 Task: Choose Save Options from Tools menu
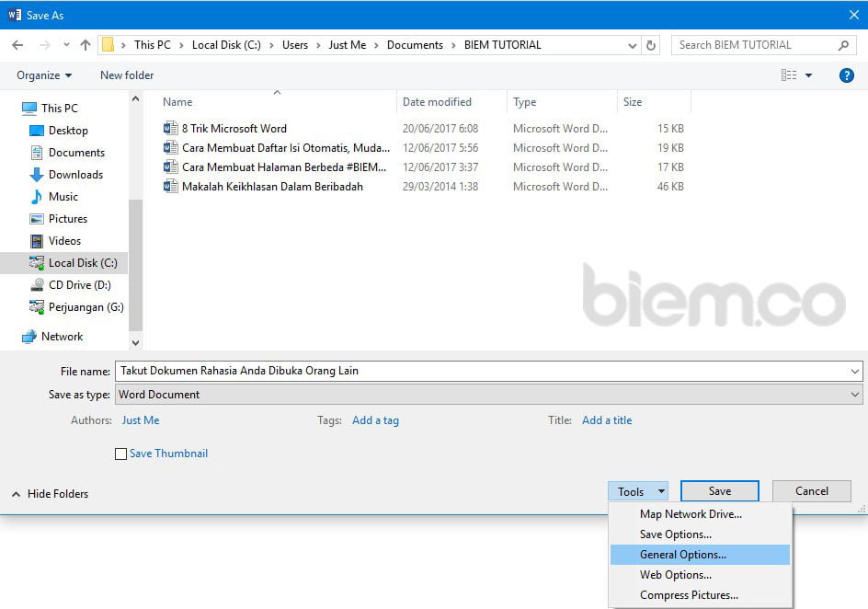pyautogui.click(x=701, y=534)
